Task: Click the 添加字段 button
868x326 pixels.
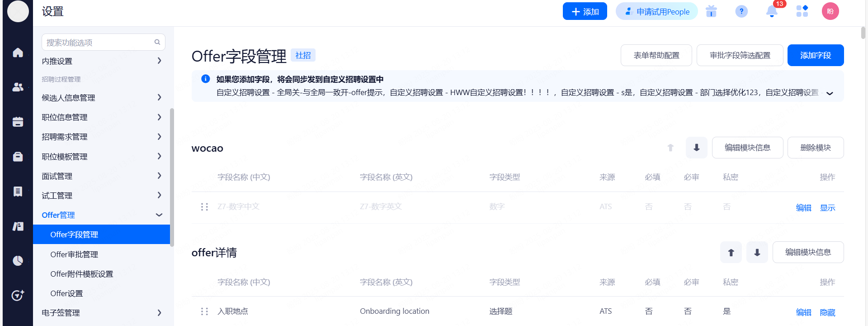Action: point(815,55)
